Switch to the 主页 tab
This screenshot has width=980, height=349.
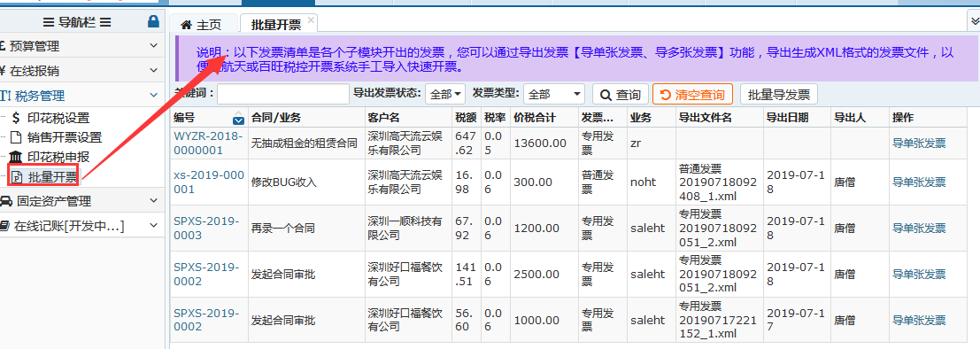pyautogui.click(x=201, y=25)
